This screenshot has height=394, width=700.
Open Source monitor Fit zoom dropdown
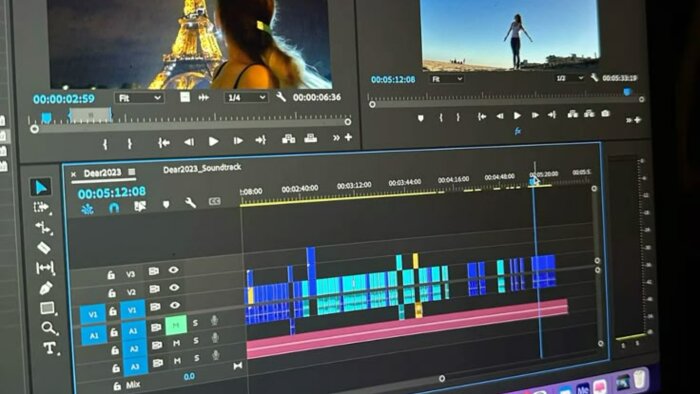(139, 98)
